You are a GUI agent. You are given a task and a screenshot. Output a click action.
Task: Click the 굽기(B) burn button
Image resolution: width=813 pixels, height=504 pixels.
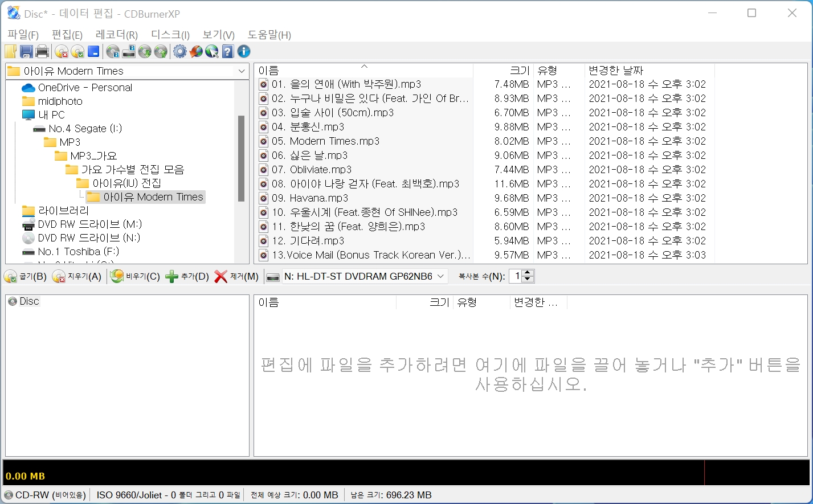pos(25,277)
